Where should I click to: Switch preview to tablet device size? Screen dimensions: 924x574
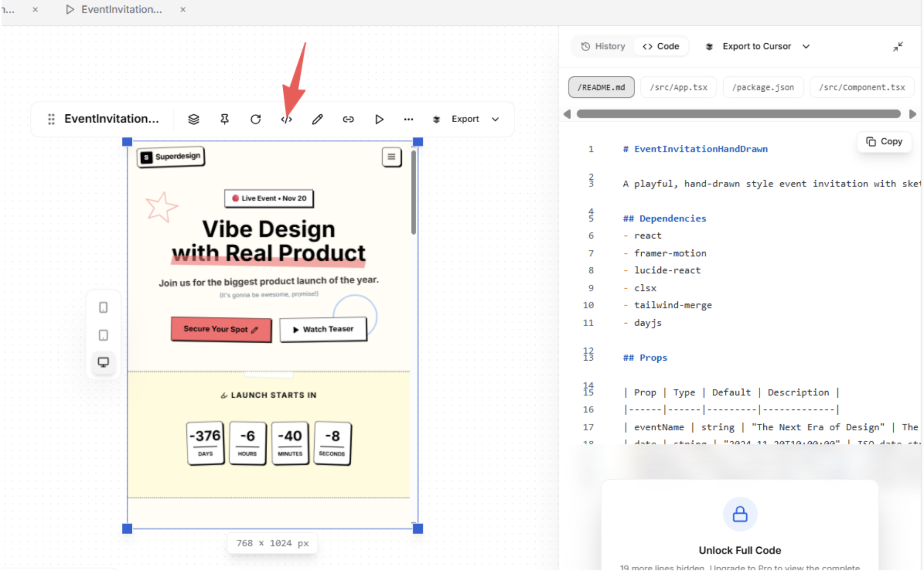[103, 335]
